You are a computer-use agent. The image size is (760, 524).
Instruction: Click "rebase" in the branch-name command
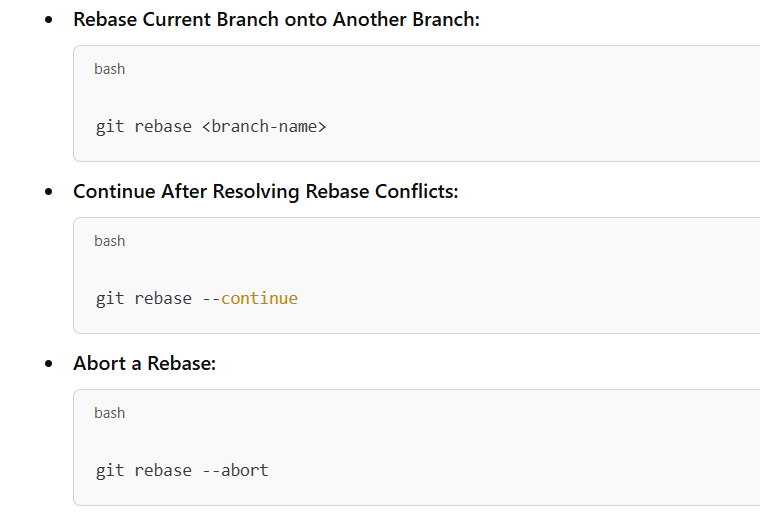(163, 127)
